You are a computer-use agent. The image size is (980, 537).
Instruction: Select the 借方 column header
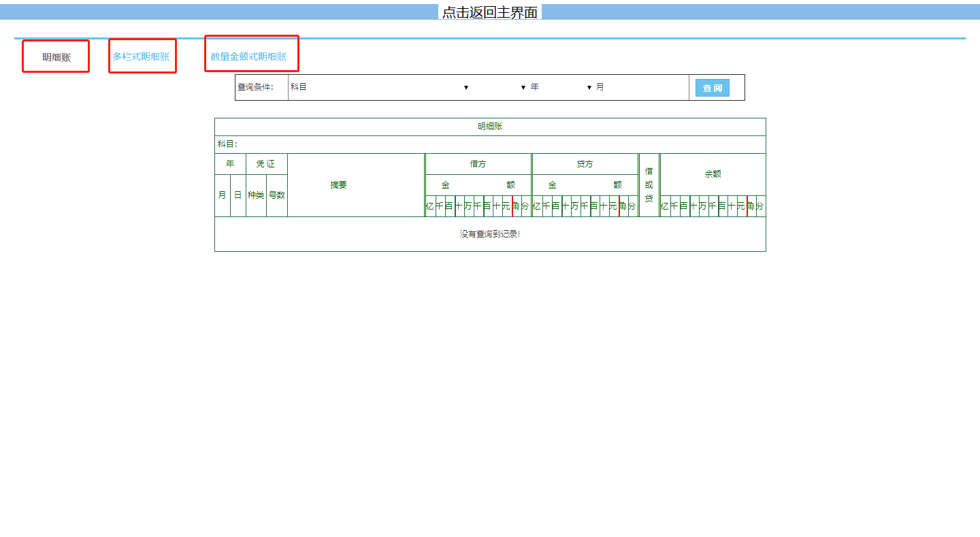click(x=478, y=164)
